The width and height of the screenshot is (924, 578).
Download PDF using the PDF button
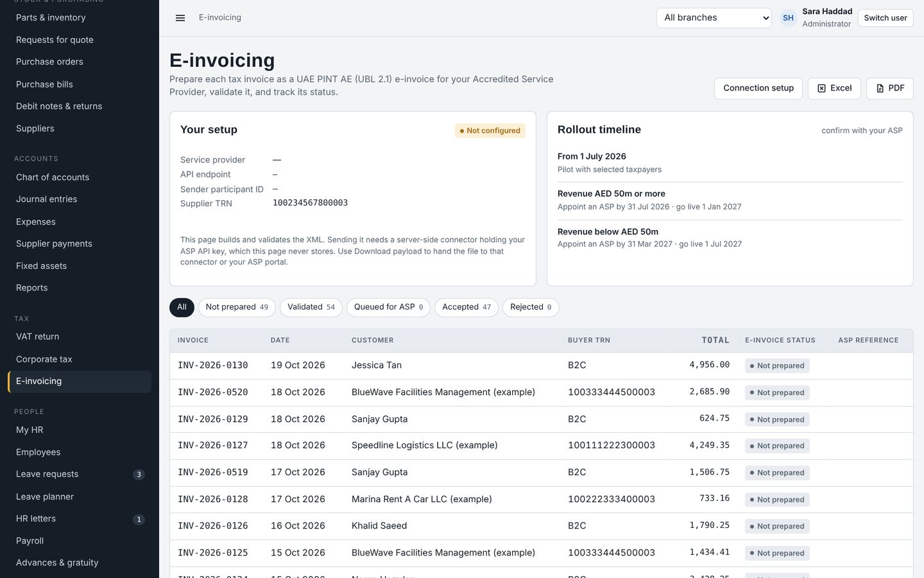pos(889,88)
